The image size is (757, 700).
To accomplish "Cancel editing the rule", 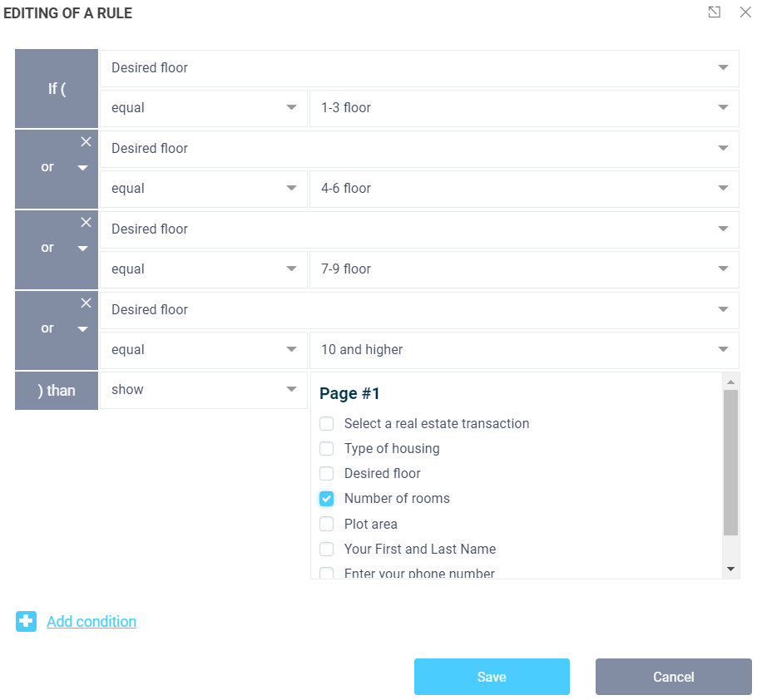I will 673,676.
